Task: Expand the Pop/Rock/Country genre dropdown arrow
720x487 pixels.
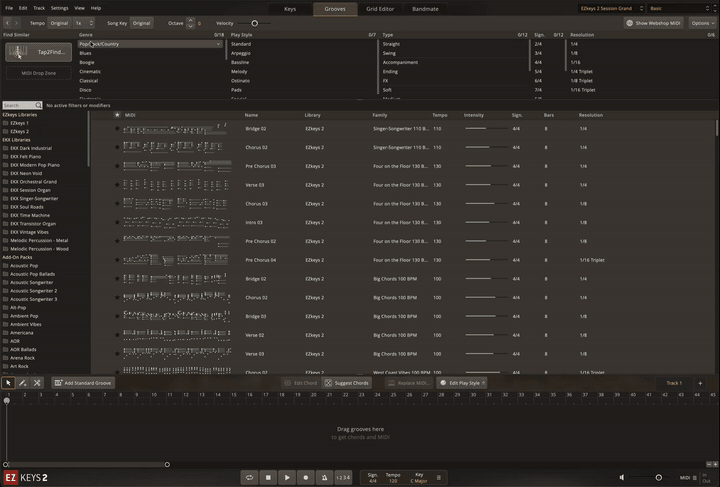Action: 218,44
